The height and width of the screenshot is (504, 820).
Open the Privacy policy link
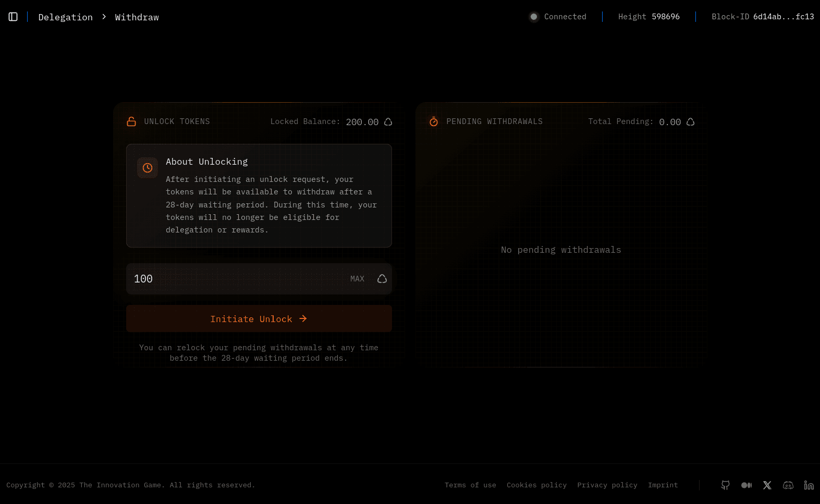[607, 485]
